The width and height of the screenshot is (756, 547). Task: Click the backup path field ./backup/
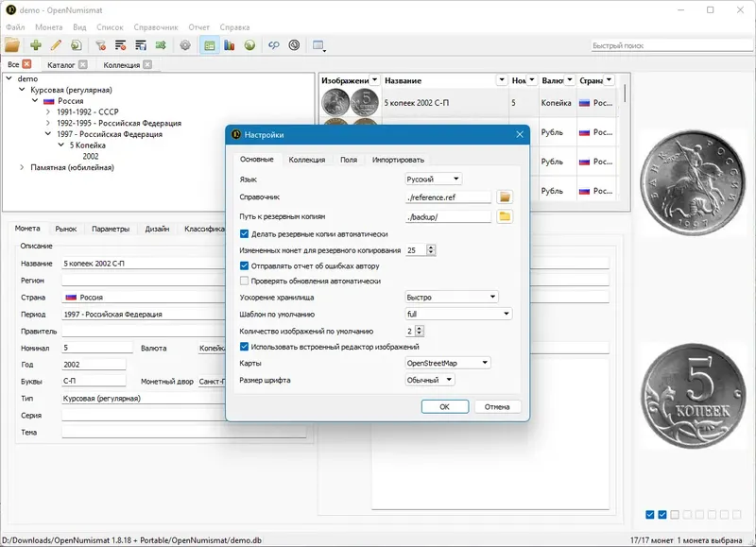point(448,217)
